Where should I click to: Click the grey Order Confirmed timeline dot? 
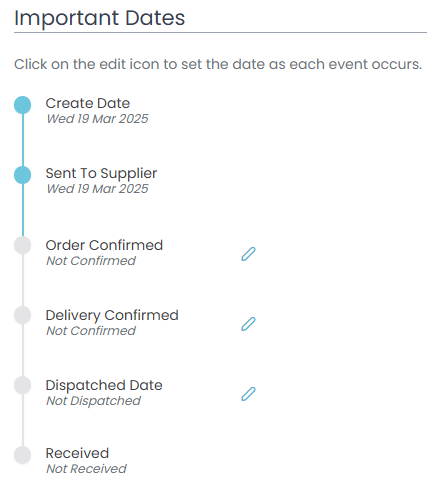pyautogui.click(x=23, y=245)
